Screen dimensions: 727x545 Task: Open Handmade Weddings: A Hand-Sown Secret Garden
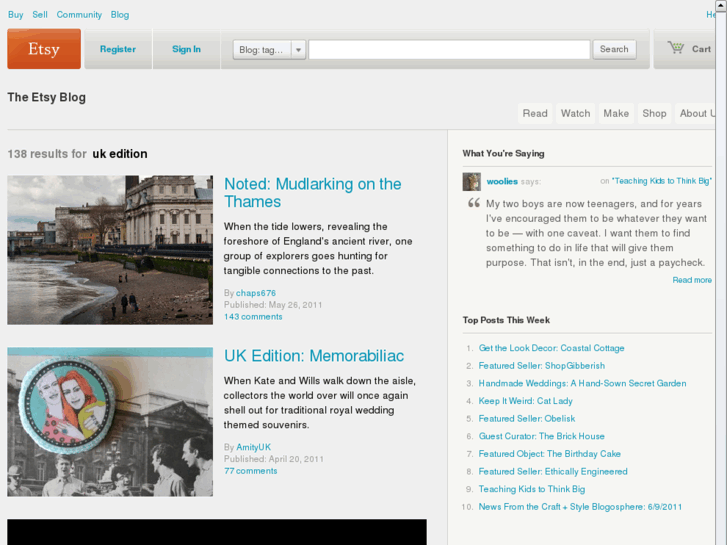[582, 384]
